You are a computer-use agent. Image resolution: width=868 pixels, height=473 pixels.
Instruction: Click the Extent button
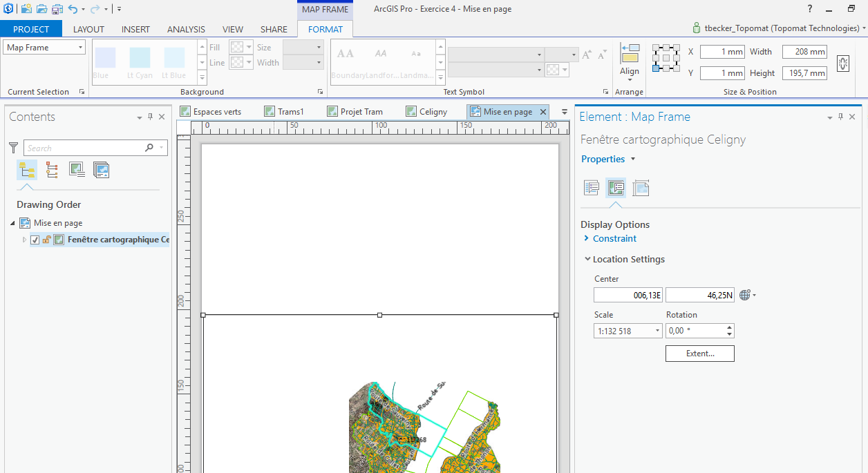(699, 353)
